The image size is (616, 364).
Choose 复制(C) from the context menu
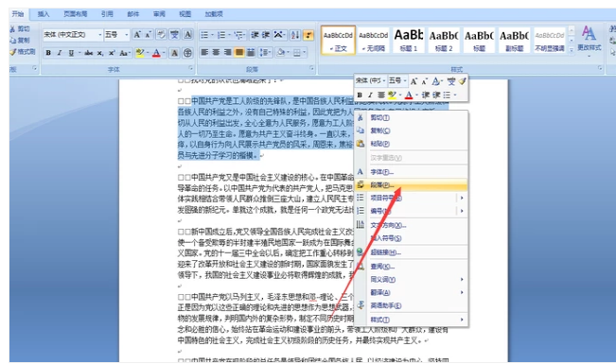411,130
